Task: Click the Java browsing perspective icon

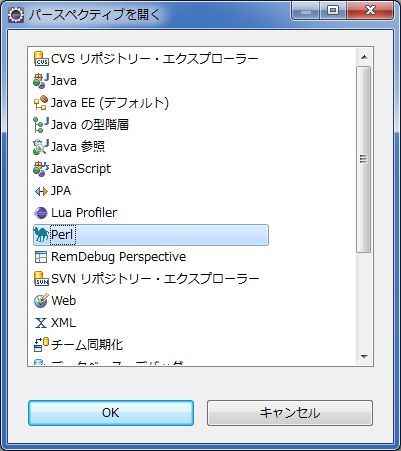Action: [x=41, y=147]
